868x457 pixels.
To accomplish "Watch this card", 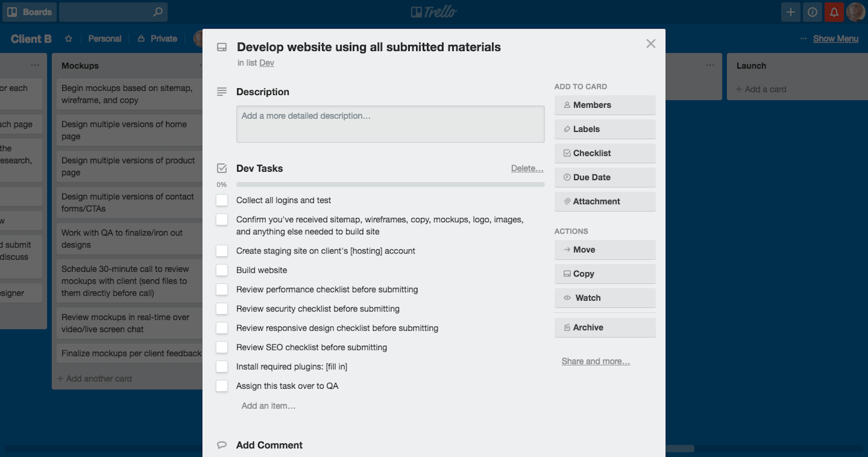I will click(605, 298).
